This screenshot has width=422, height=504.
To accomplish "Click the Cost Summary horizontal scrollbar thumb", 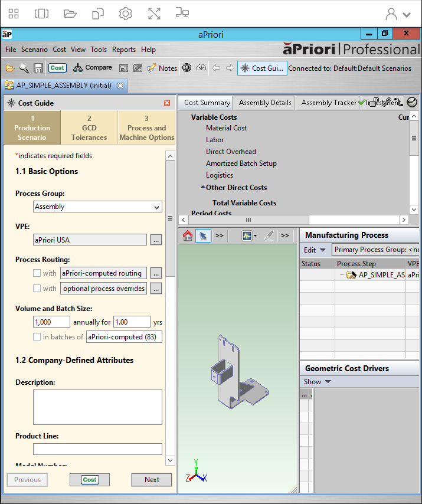I will [248, 220].
